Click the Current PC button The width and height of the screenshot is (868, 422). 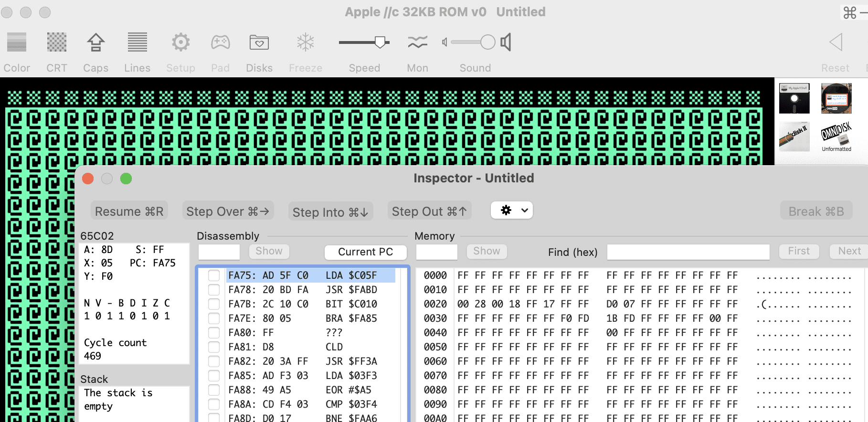pos(366,252)
